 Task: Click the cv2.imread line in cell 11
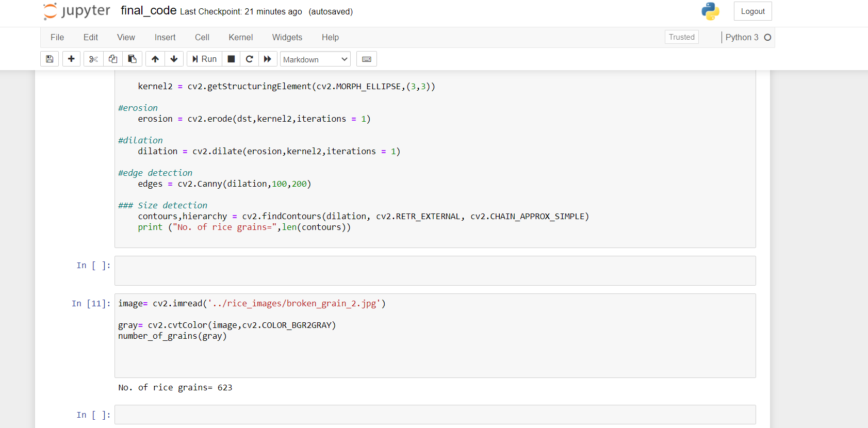point(252,303)
